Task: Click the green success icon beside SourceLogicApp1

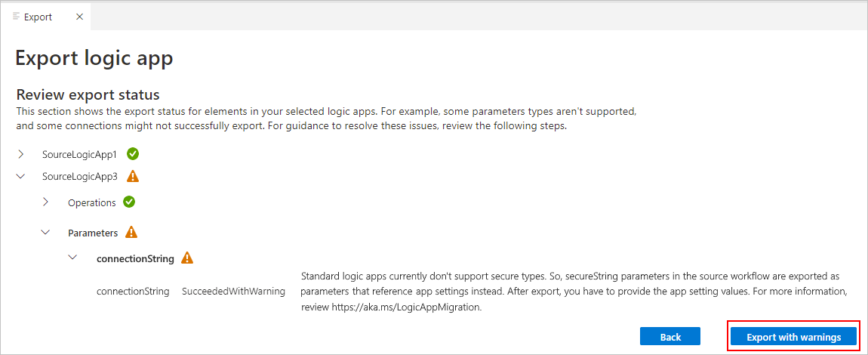Action: 133,154
